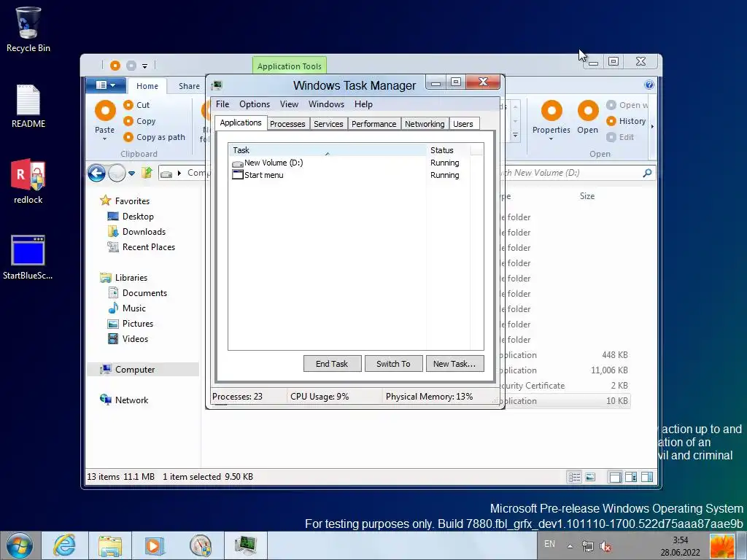Expand the Open group overflow arrow
Viewport: 747px width, 560px height.
tap(652, 126)
